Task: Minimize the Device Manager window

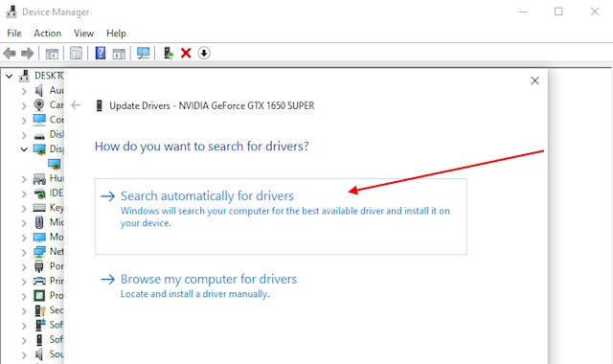Action: [523, 11]
